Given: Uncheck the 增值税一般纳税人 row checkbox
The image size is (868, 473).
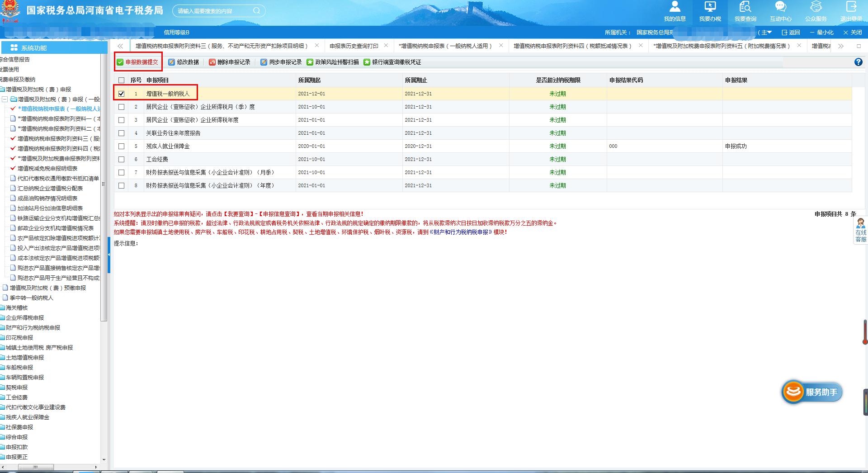Looking at the screenshot, I should 121,94.
